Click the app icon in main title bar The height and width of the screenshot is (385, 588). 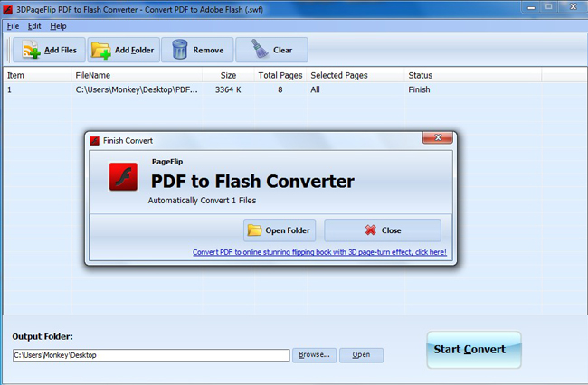coord(7,10)
